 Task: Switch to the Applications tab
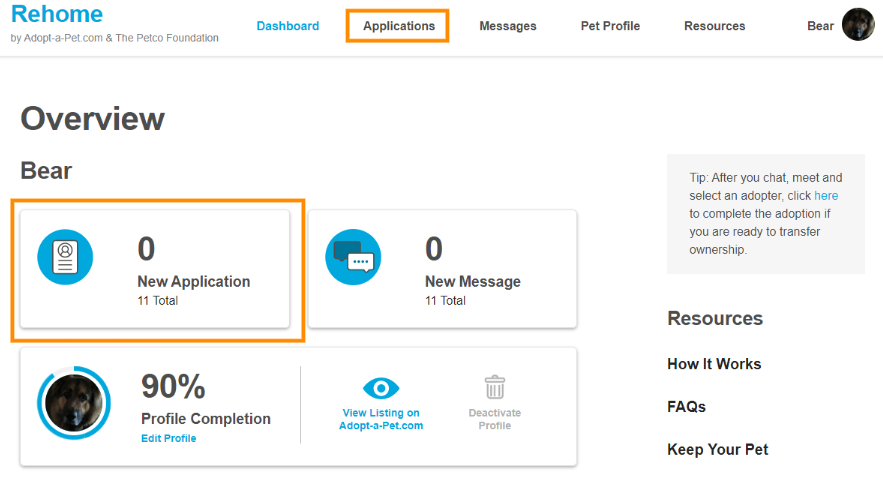[x=398, y=26]
